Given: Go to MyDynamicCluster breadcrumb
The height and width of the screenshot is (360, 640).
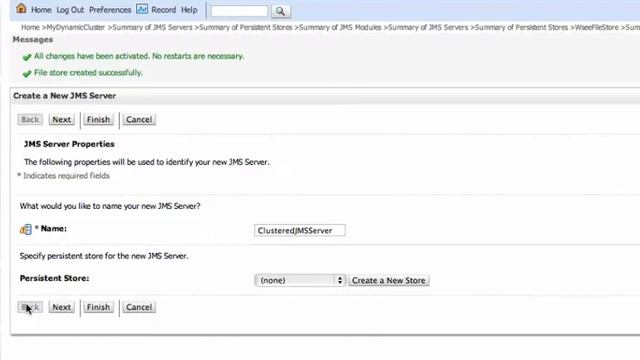Looking at the screenshot, I should [76, 27].
